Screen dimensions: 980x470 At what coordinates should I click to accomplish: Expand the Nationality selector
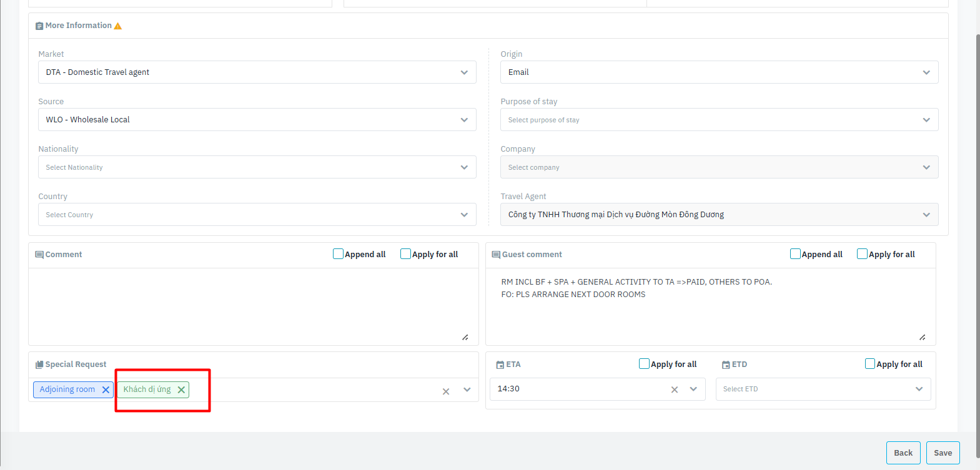coord(464,167)
